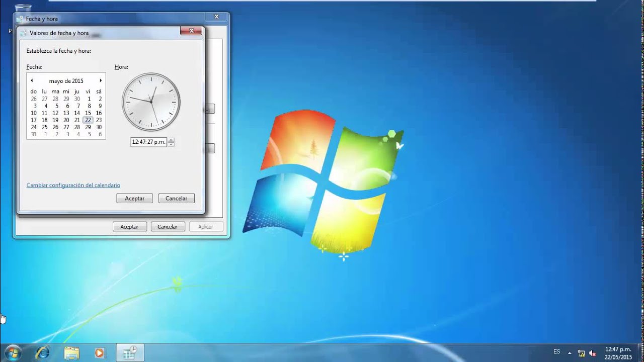Choose day 31 in the calendar

coord(34,134)
